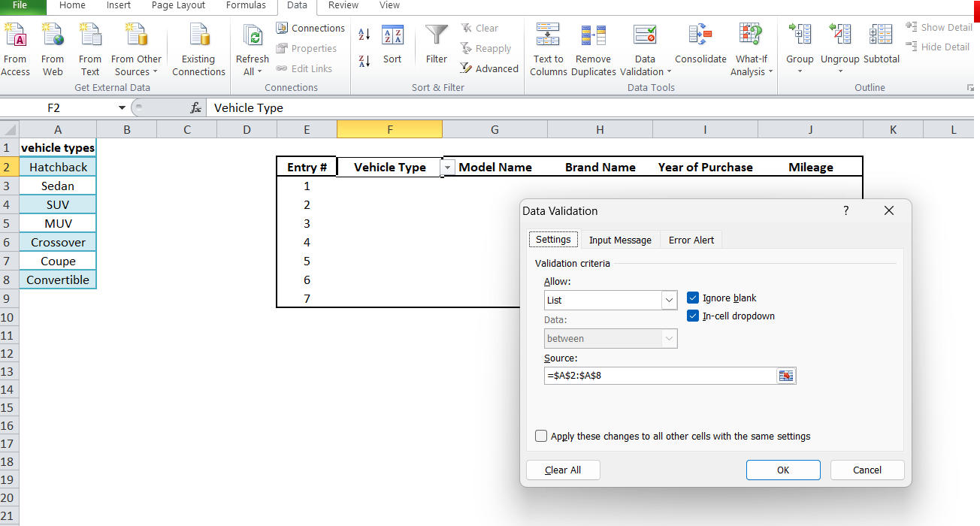Click the What-If Analysis icon
Viewport: 980px width, 526px height.
click(x=751, y=35)
